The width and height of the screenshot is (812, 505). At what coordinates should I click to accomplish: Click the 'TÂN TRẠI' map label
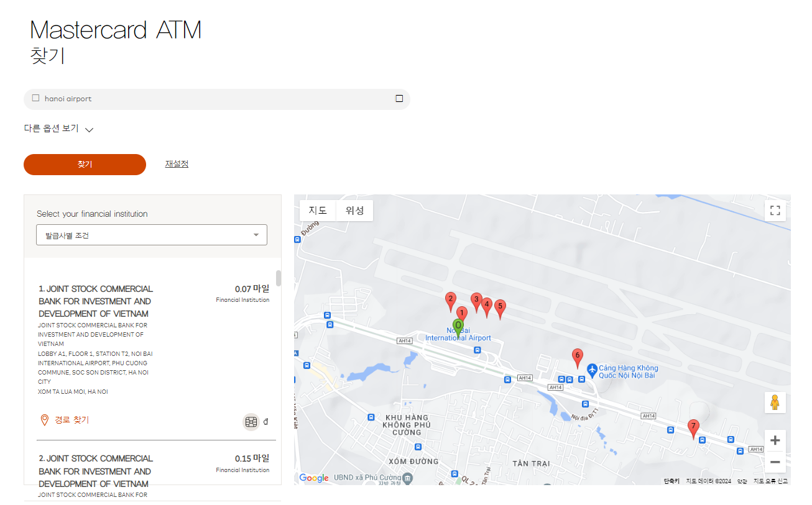[533, 464]
